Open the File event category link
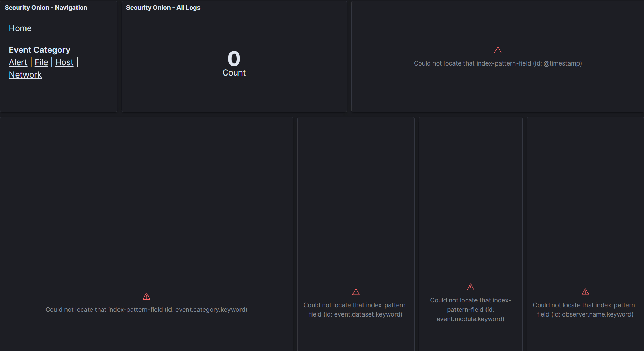The image size is (644, 351). pyautogui.click(x=41, y=62)
